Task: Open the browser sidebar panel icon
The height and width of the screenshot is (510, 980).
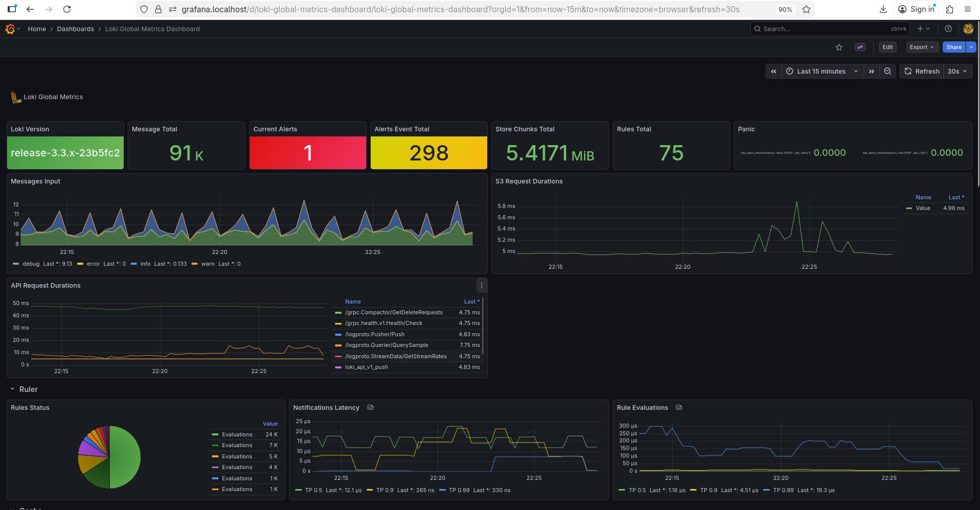Action: [x=12, y=9]
